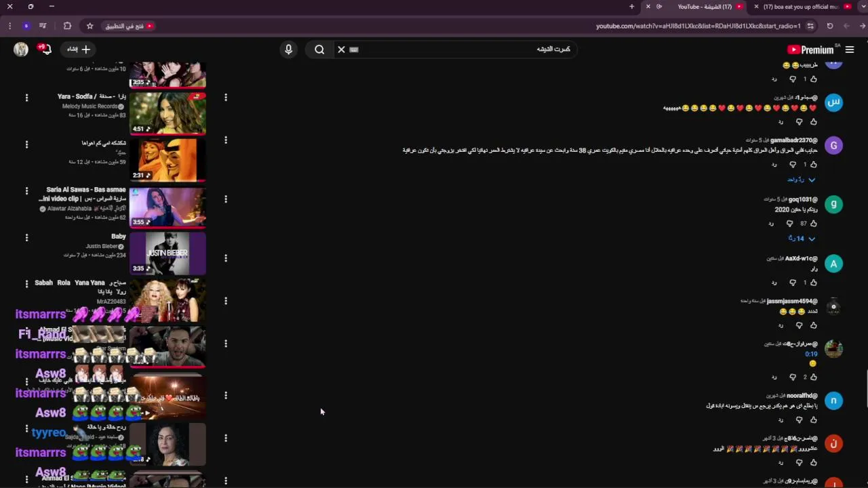Open the YouTube notifications bell
Viewport: 868px width, 488px height.
click(47, 49)
